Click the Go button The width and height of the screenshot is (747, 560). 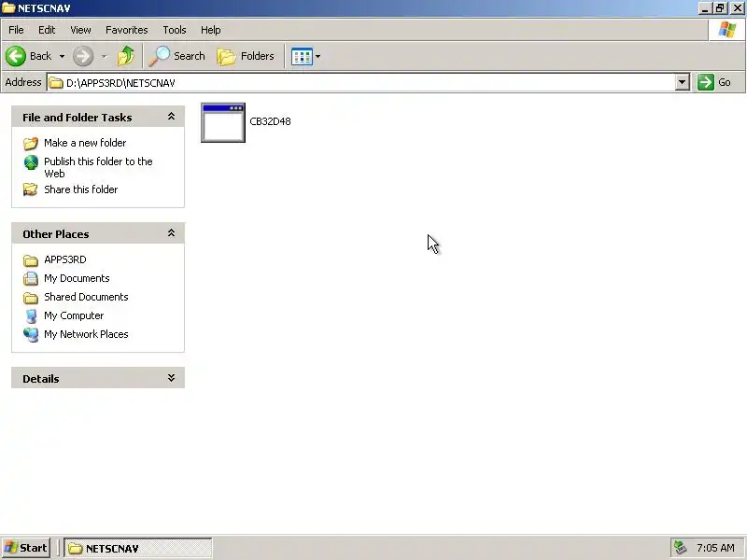pos(714,82)
